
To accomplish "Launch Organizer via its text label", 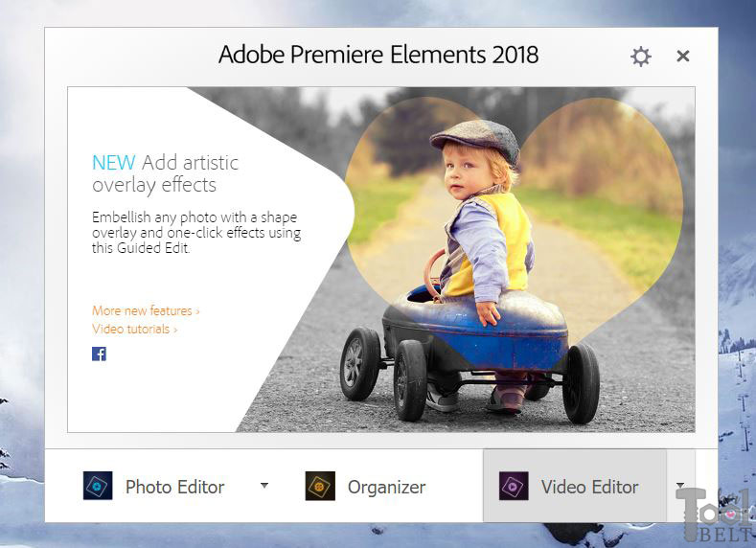I will (x=387, y=488).
